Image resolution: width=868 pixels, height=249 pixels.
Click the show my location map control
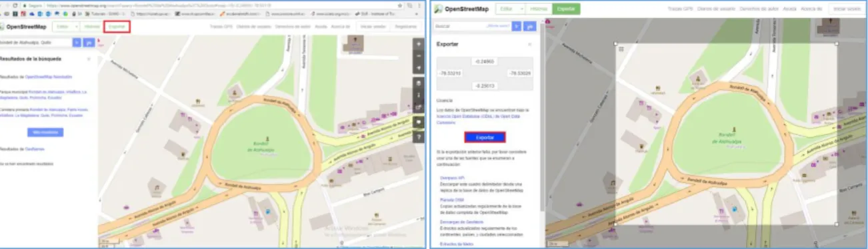(419, 68)
